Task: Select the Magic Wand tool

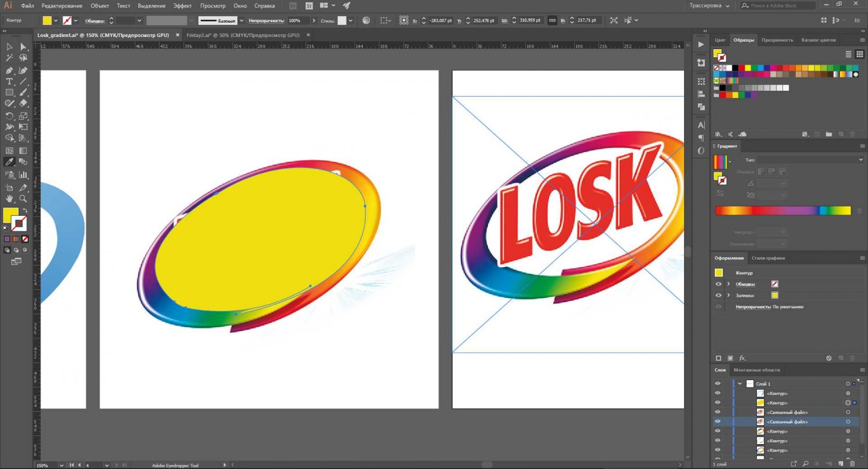Action: pos(10,58)
